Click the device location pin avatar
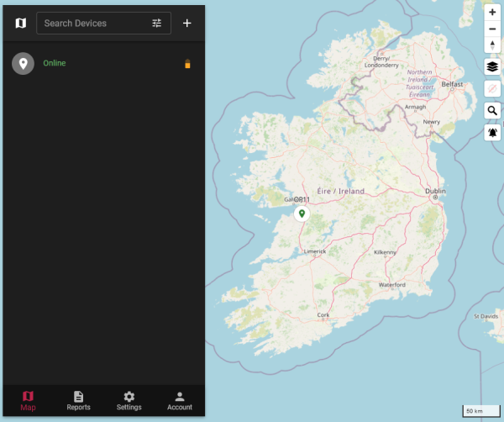The image size is (504, 422). pyautogui.click(x=23, y=63)
